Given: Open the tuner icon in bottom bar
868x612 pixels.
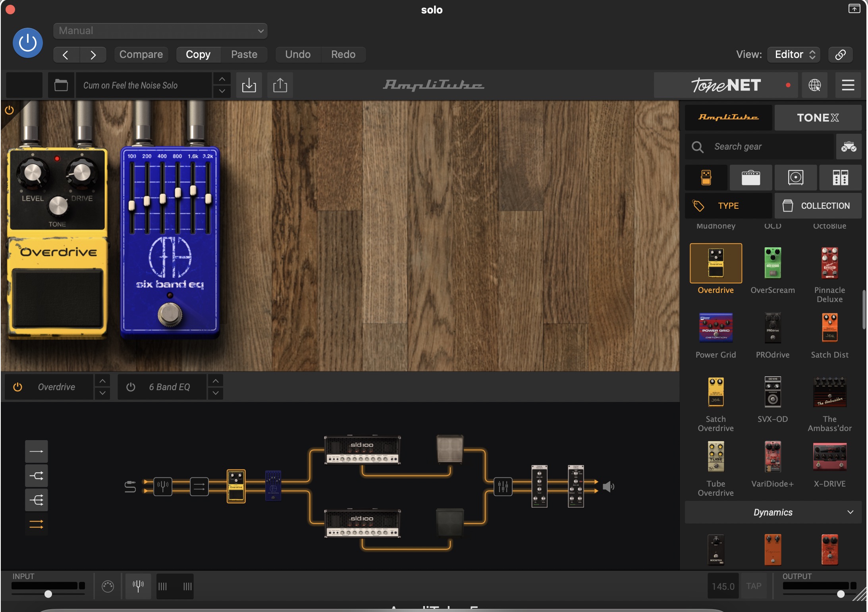Looking at the screenshot, I should 138,586.
